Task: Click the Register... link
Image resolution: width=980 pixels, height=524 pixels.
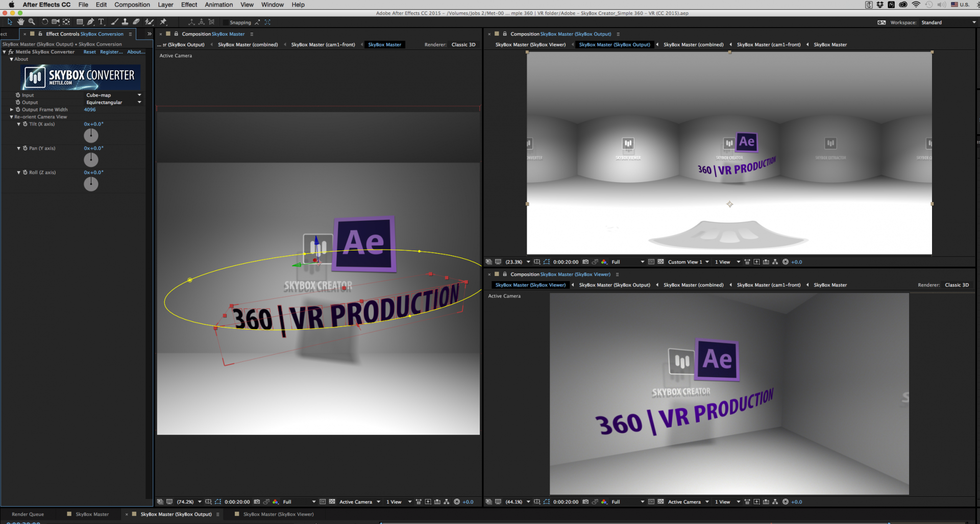Action: tap(111, 52)
